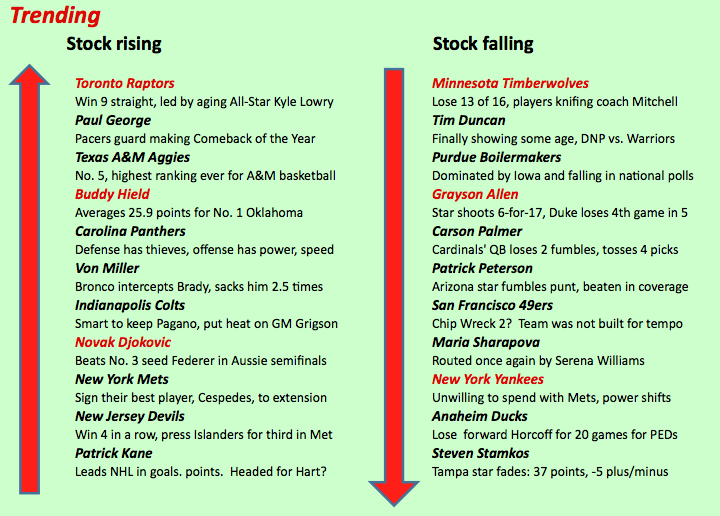Select the New York Yankees heading
The width and height of the screenshot is (720, 516).
pos(488,379)
